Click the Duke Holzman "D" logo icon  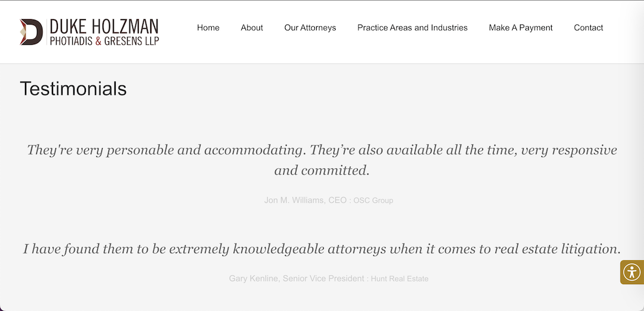(31, 32)
